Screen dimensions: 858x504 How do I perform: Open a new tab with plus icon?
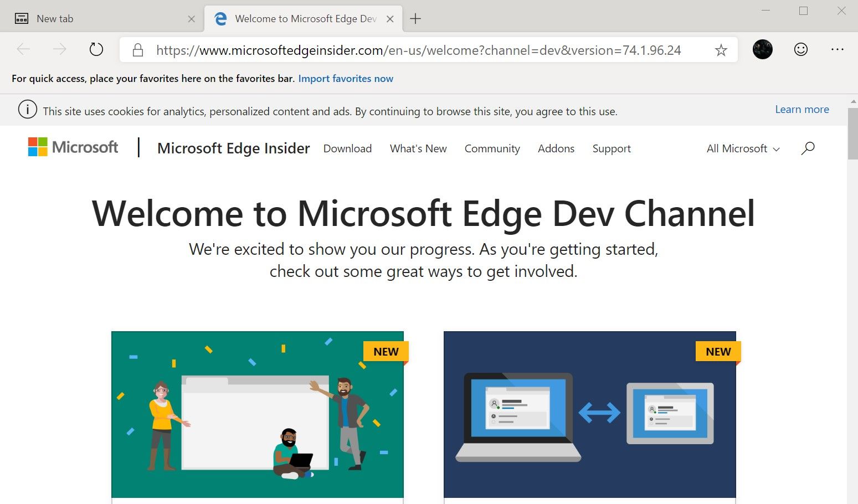coord(415,19)
